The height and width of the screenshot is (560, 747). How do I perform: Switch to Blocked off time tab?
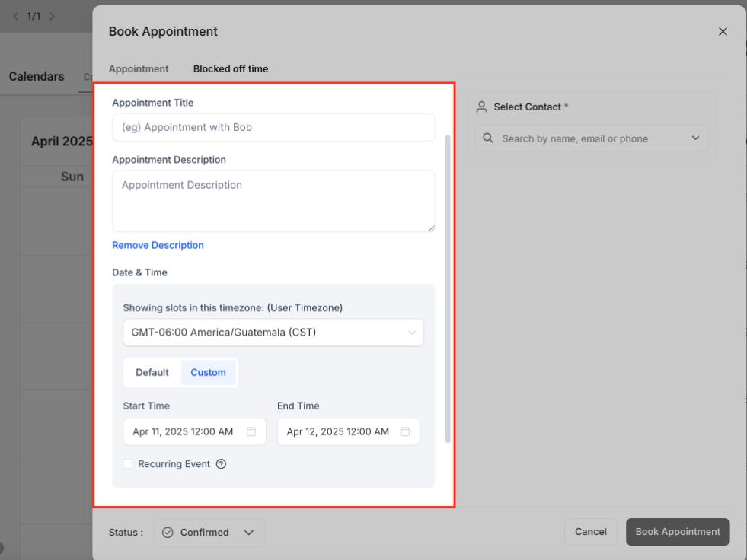click(230, 68)
